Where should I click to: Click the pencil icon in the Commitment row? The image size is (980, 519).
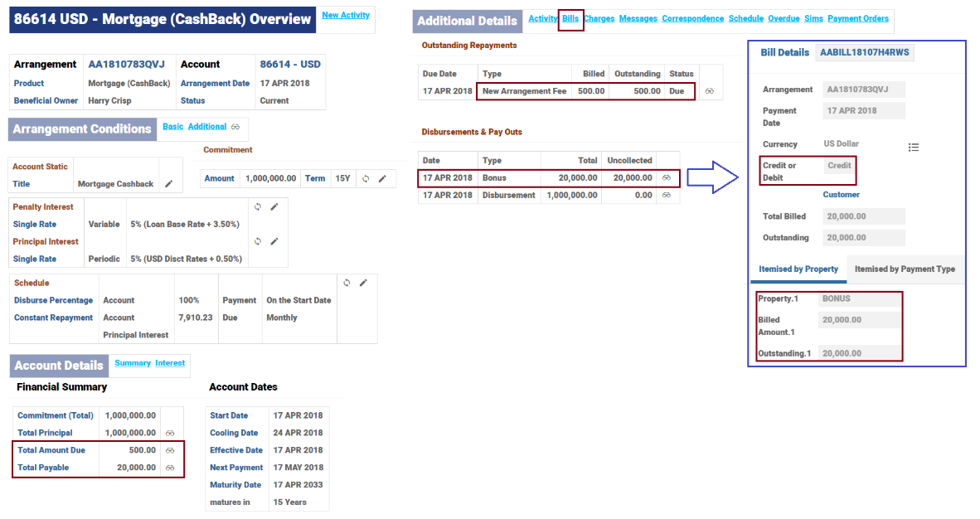pos(382,178)
